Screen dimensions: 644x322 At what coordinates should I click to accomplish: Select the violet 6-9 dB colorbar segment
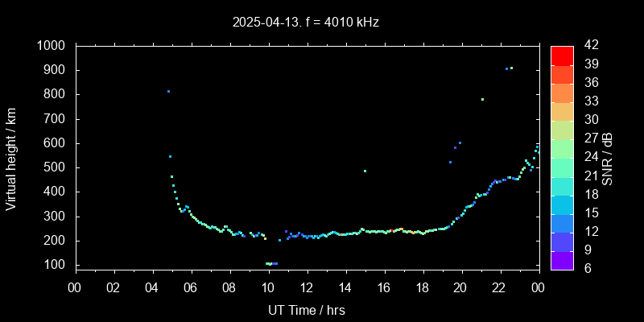[561, 259]
